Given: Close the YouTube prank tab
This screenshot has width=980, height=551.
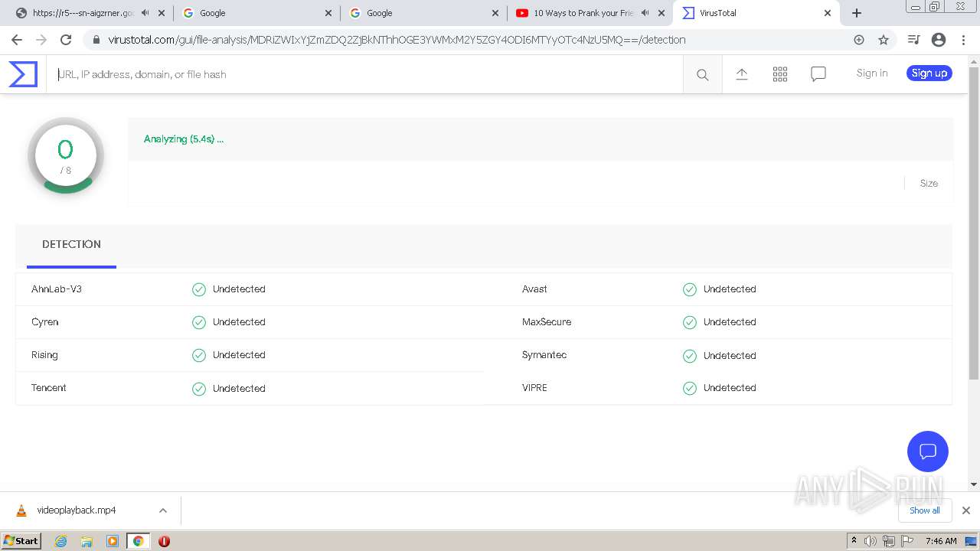Looking at the screenshot, I should (x=661, y=13).
